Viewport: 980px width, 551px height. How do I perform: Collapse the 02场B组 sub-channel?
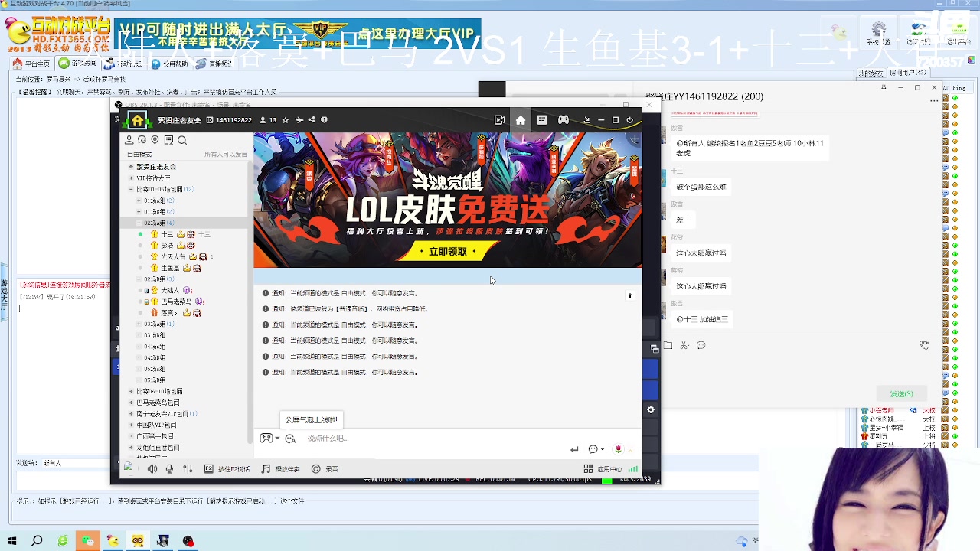tap(139, 279)
